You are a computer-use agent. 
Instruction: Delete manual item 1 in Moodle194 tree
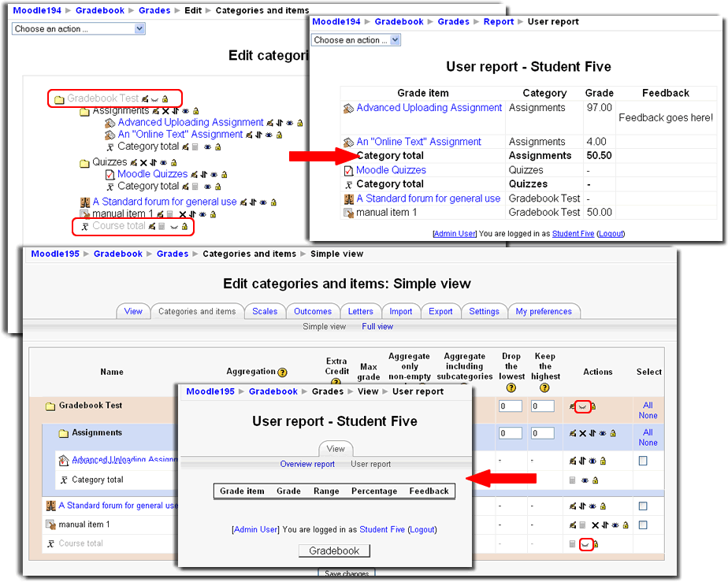tap(183, 214)
